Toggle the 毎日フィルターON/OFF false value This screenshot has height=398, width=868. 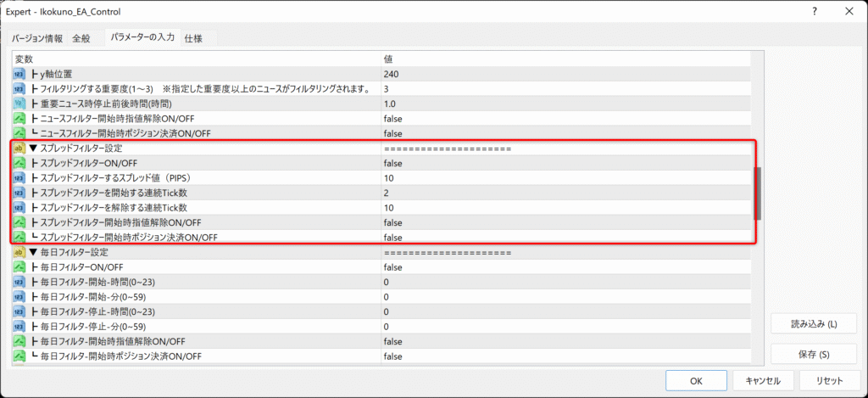click(x=392, y=267)
